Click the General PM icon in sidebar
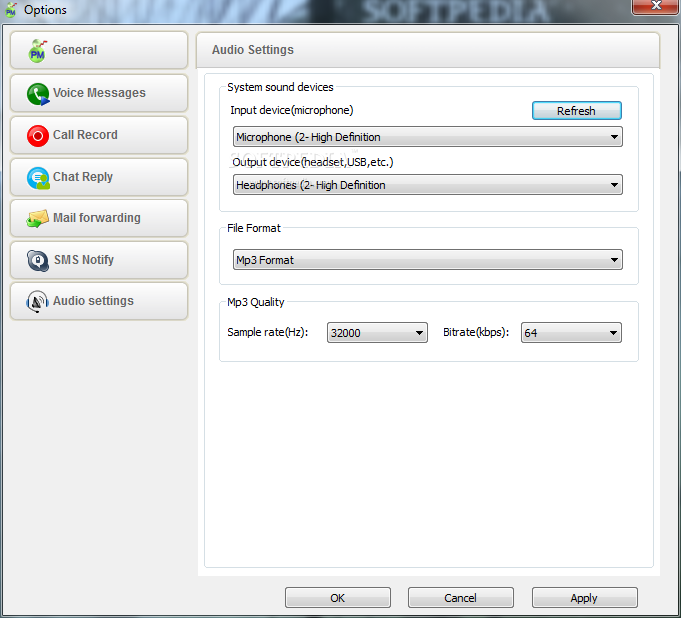This screenshot has height=618, width=681. [37, 51]
